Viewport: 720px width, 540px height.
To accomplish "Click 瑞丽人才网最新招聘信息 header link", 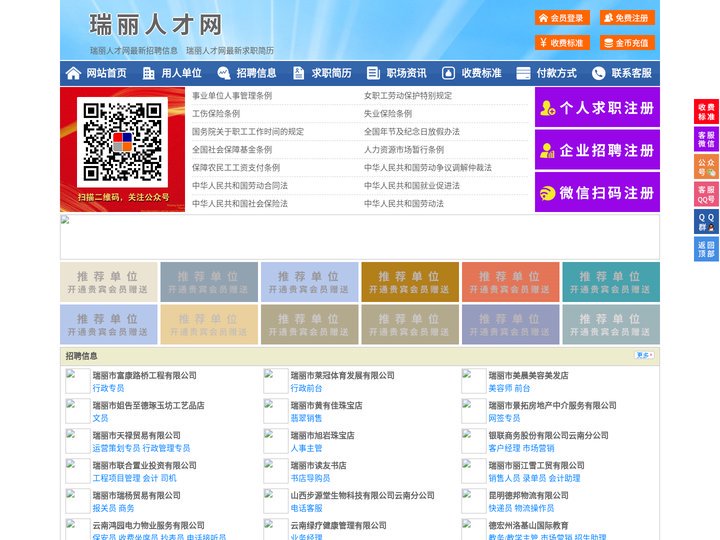I will coord(134,51).
